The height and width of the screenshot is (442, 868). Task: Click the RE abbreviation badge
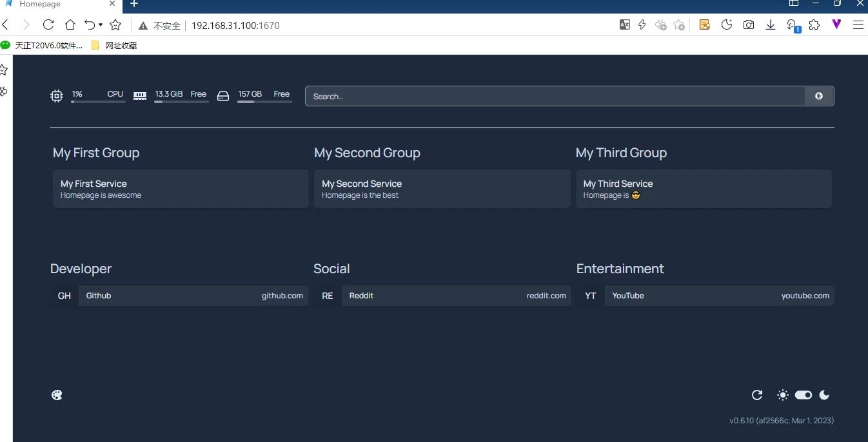(x=328, y=296)
